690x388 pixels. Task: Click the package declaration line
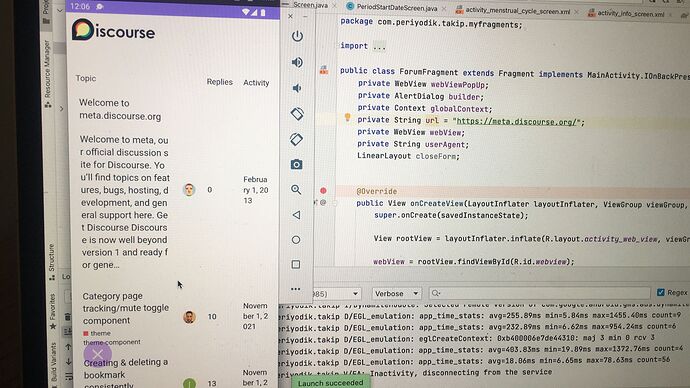(431, 23)
